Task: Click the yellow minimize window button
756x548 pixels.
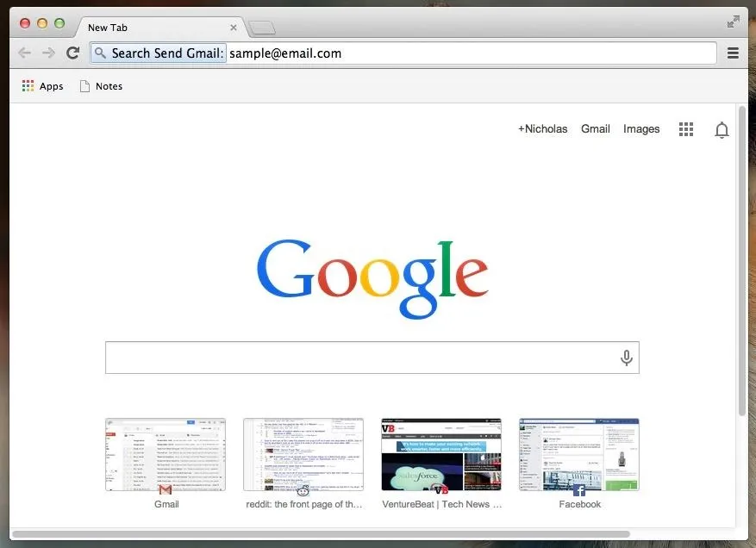Action: (x=42, y=23)
